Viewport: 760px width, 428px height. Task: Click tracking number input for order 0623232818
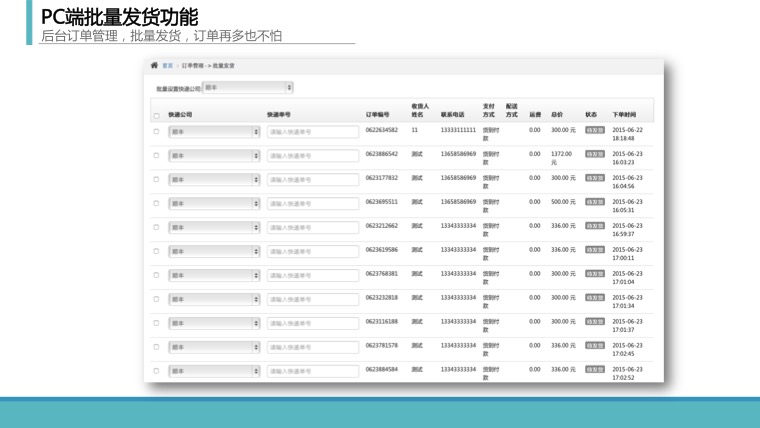[313, 300]
